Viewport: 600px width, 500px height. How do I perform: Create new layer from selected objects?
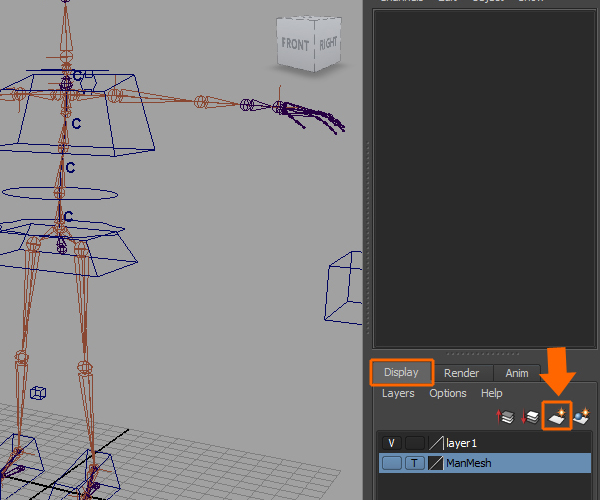(x=582, y=416)
